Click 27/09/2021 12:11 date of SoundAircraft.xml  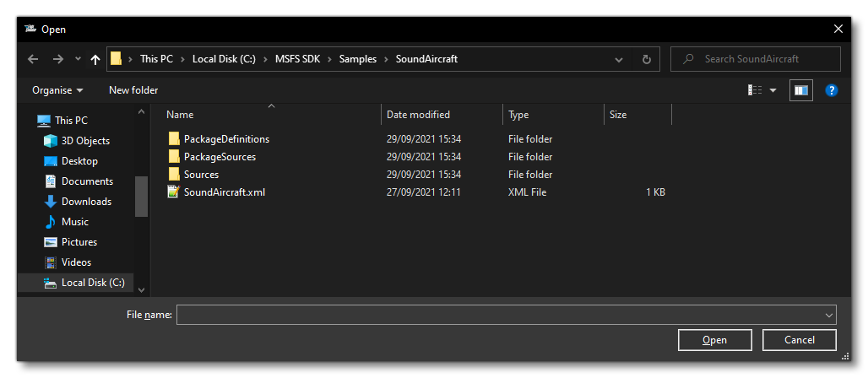coord(424,192)
